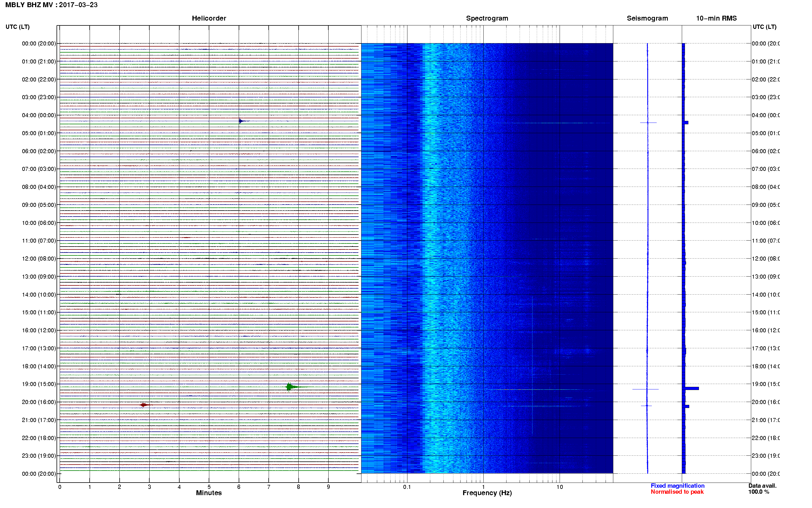Click the RMS bar just after 20:00
This screenshot has height=508, width=812.
[x=686, y=407]
